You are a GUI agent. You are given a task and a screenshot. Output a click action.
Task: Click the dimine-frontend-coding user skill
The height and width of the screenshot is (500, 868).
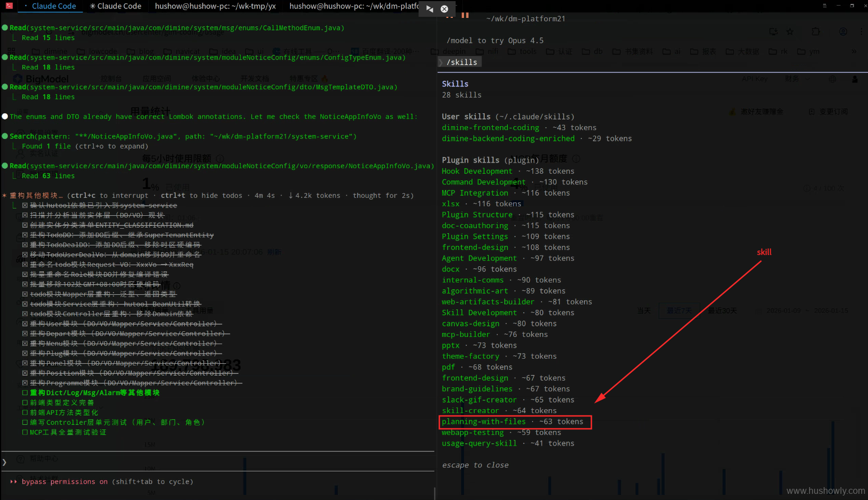pyautogui.click(x=490, y=128)
